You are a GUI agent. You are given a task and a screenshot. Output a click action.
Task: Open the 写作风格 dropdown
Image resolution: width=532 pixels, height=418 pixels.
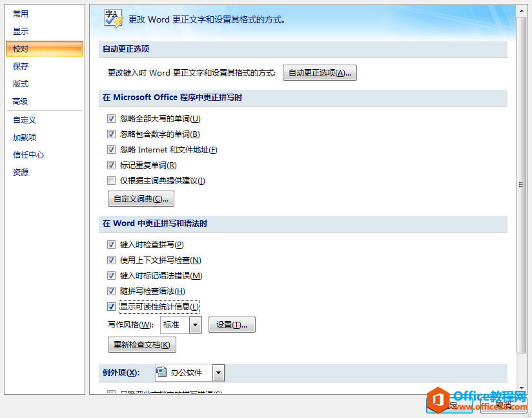click(x=195, y=324)
